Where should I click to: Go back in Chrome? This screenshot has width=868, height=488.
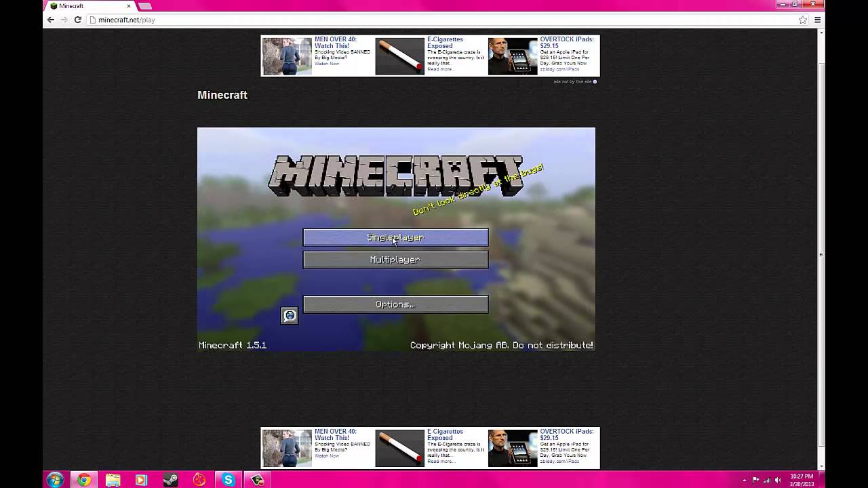coord(50,20)
